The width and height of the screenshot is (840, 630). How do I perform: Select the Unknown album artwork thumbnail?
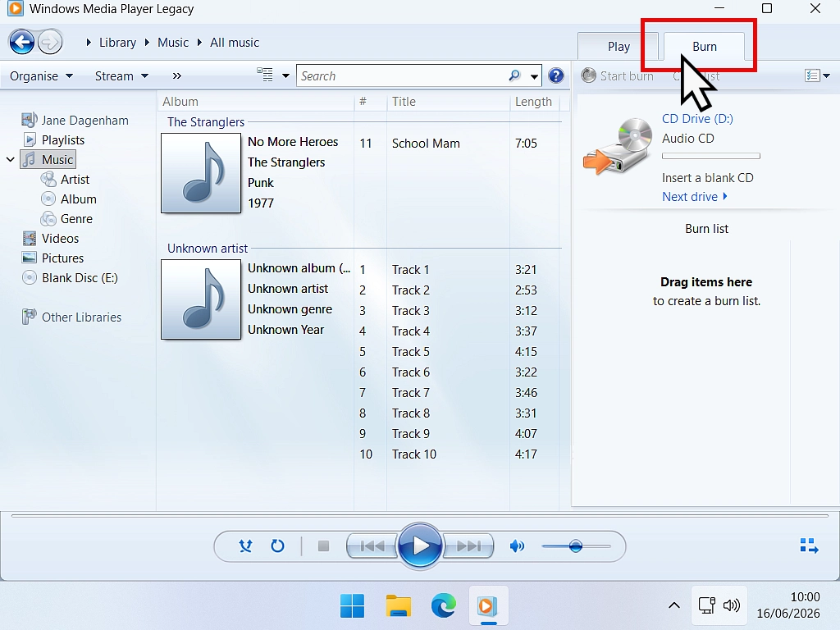point(201,299)
